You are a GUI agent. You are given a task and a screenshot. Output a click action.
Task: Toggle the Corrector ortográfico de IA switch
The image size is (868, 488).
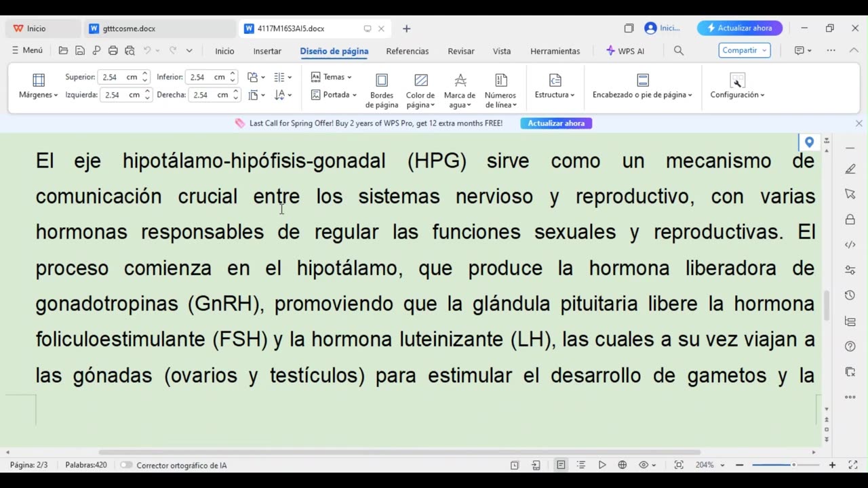[126, 465]
